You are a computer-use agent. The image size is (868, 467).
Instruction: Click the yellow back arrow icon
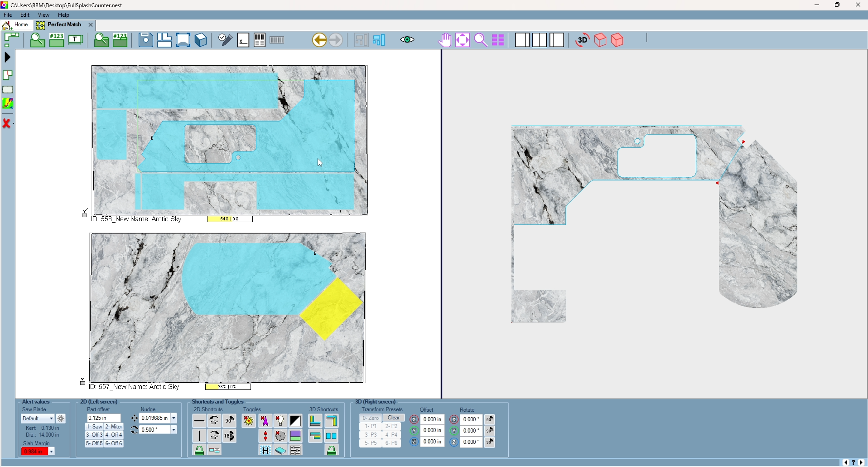(319, 40)
